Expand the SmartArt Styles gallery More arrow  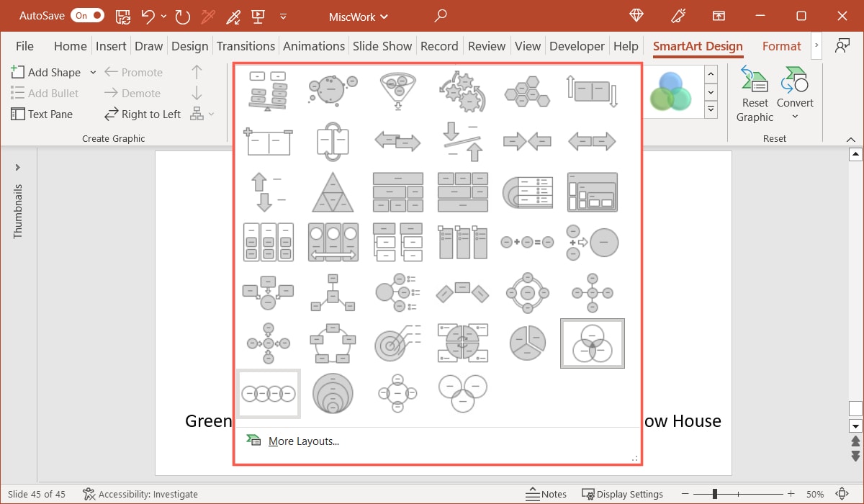[711, 109]
